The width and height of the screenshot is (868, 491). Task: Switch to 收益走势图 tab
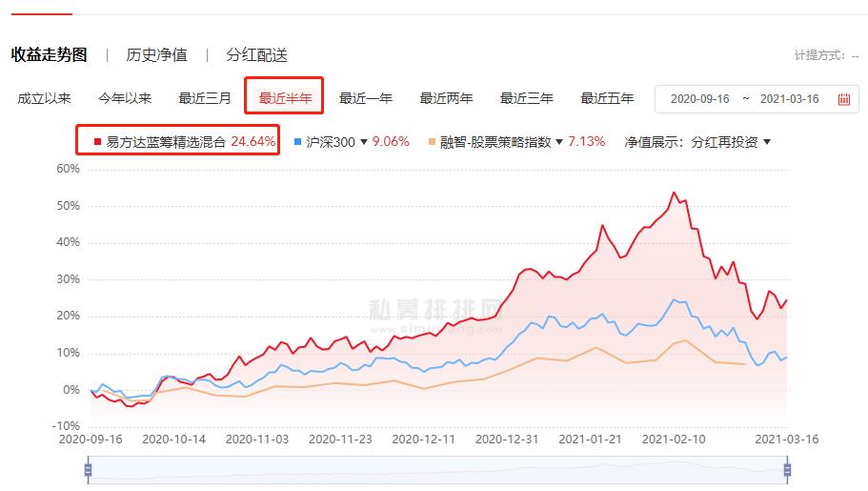pyautogui.click(x=50, y=55)
